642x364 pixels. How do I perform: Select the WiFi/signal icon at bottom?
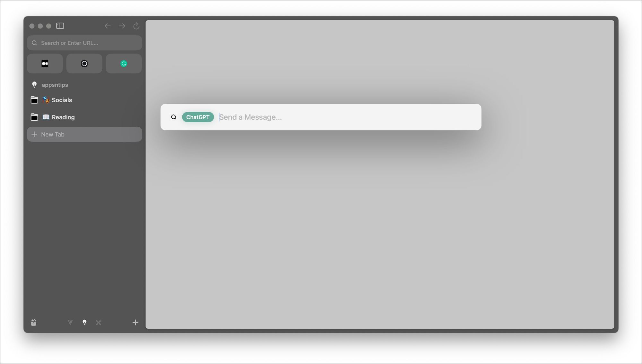coord(70,322)
